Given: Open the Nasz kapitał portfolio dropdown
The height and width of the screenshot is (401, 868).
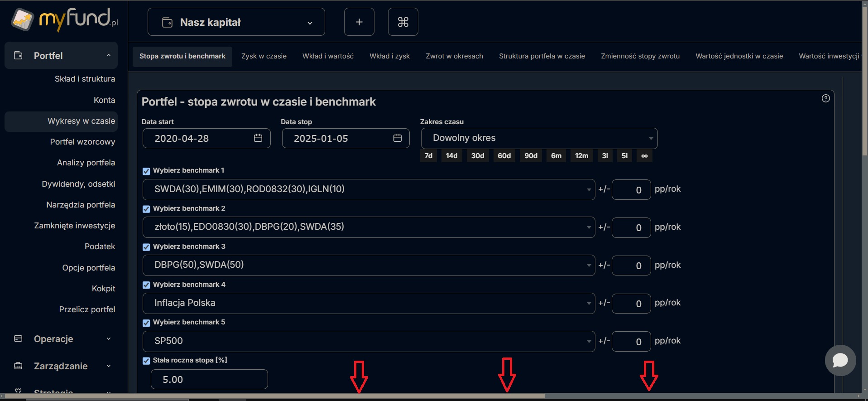Looking at the screenshot, I should click(236, 22).
